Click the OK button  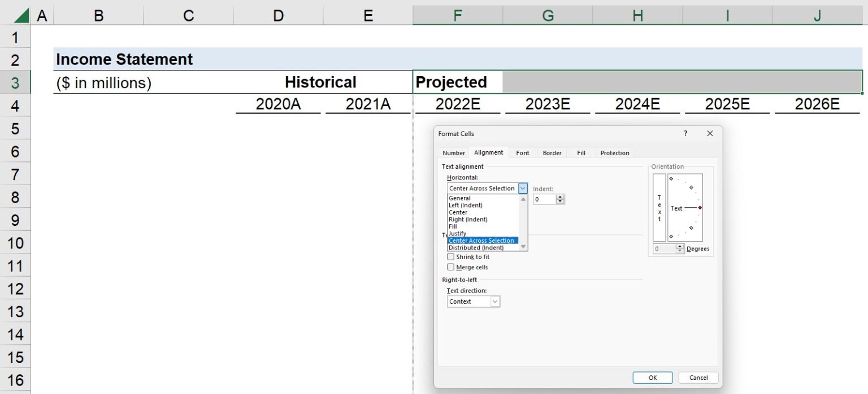(x=653, y=377)
